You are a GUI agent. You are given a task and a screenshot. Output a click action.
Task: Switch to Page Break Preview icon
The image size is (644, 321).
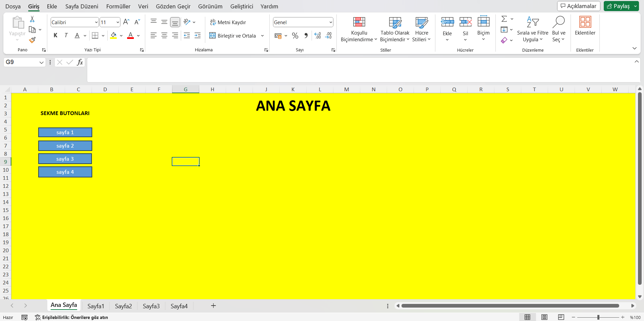coord(561,317)
